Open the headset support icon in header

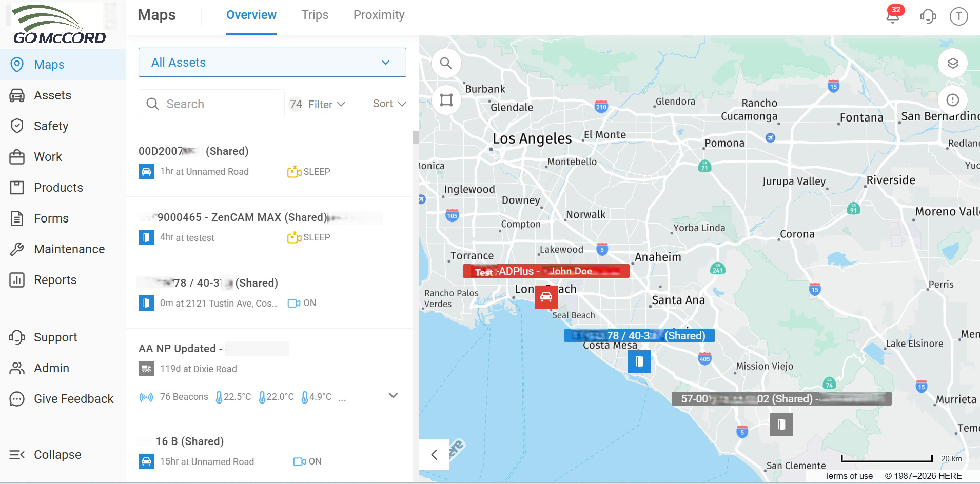pyautogui.click(x=928, y=16)
